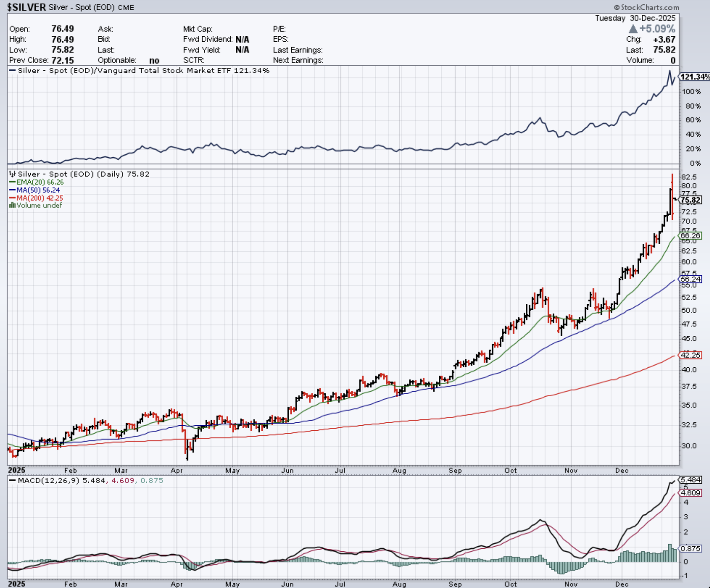Click the green EMA(20) legend line marker
Image resolution: width=710 pixels, height=588 pixels.
(x=12, y=182)
